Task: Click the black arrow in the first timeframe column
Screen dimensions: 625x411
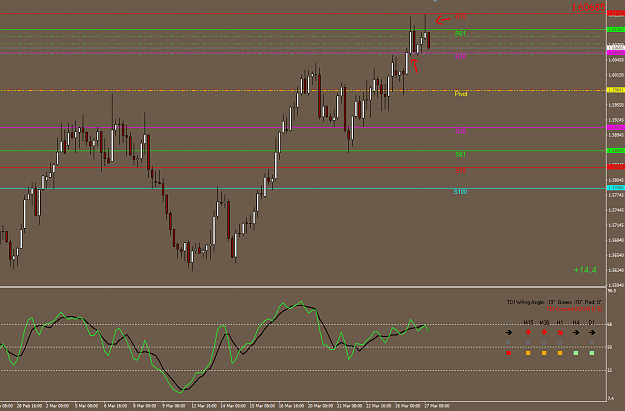Action: (508, 332)
